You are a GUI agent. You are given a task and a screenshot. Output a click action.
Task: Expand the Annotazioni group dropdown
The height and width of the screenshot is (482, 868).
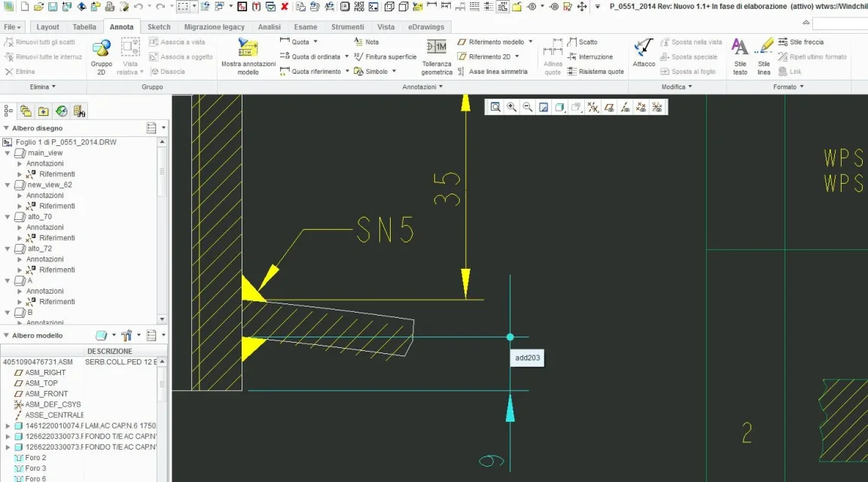[x=422, y=87]
